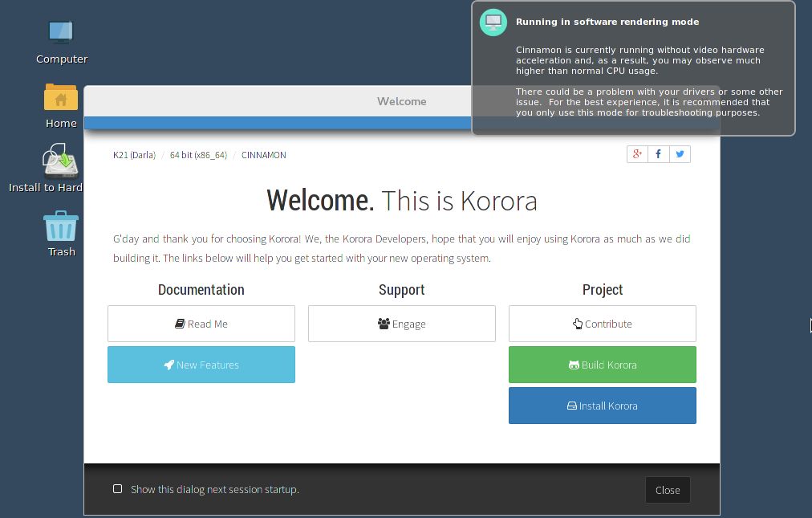Open the Trash desktop icon
The height and width of the screenshot is (518, 812).
pos(61,226)
